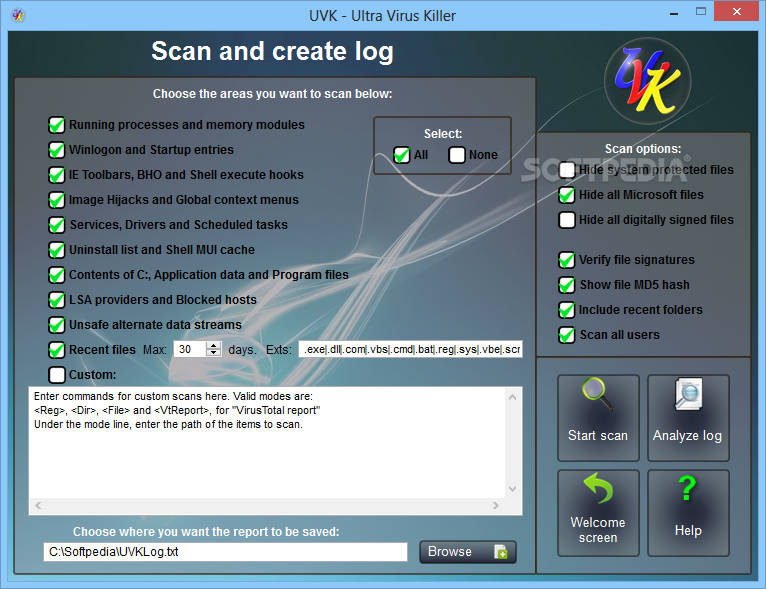
Task: Open Help with the question mark
Action: pos(688,513)
